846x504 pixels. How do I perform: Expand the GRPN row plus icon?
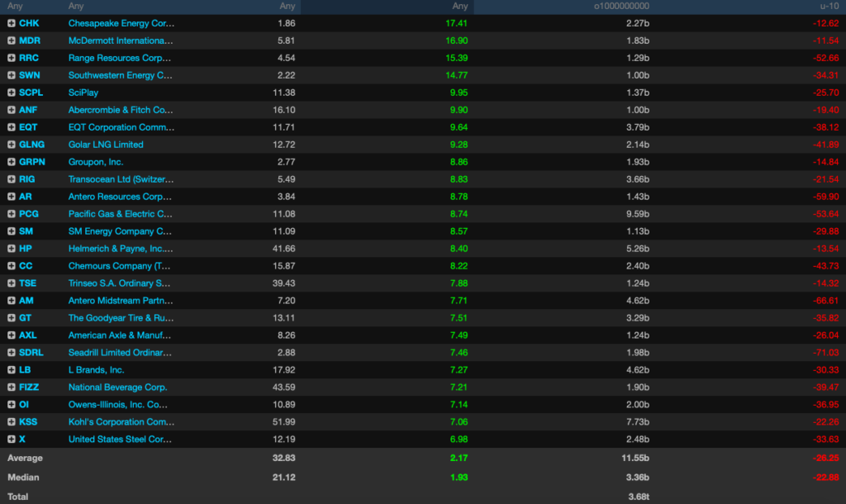click(x=12, y=162)
